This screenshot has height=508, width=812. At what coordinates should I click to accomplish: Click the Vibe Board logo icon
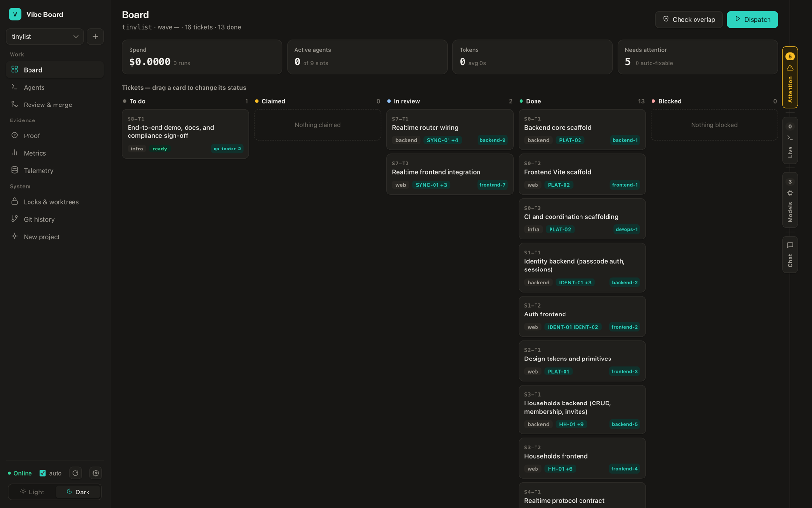pos(15,15)
